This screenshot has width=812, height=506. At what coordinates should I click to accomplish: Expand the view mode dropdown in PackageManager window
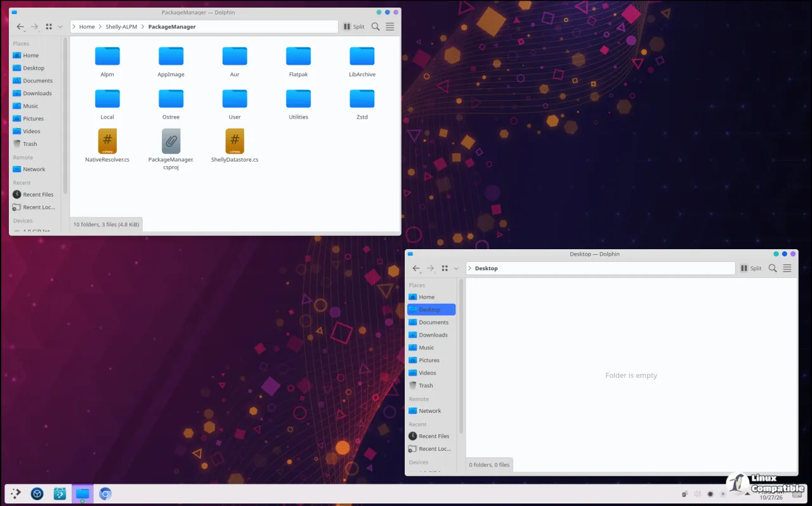[x=60, y=27]
